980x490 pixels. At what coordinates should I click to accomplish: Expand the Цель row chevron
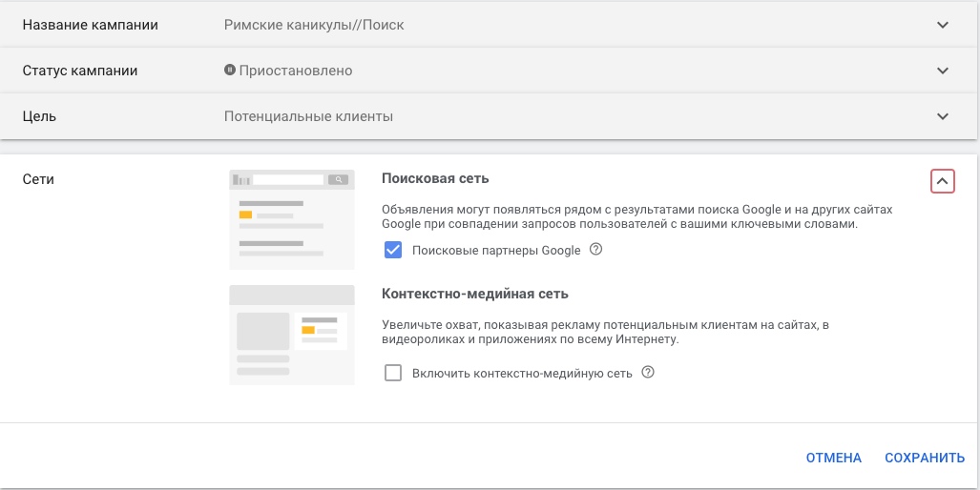tap(943, 116)
